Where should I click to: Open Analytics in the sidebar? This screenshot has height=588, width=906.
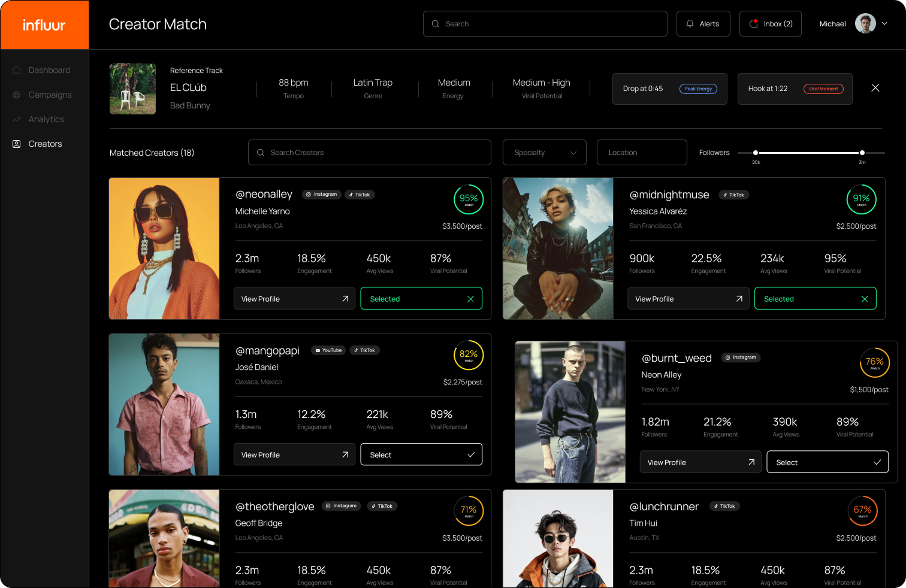pyautogui.click(x=45, y=119)
